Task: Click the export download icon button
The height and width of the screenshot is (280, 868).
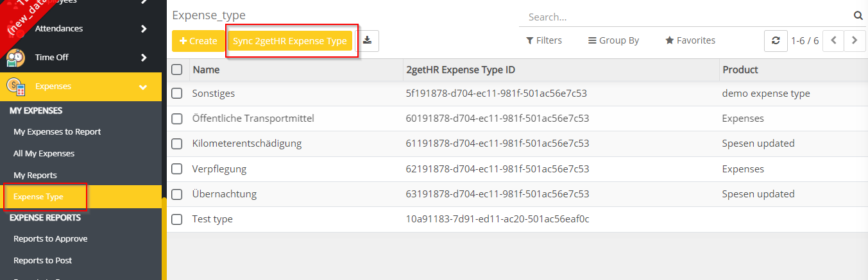Action: point(367,40)
